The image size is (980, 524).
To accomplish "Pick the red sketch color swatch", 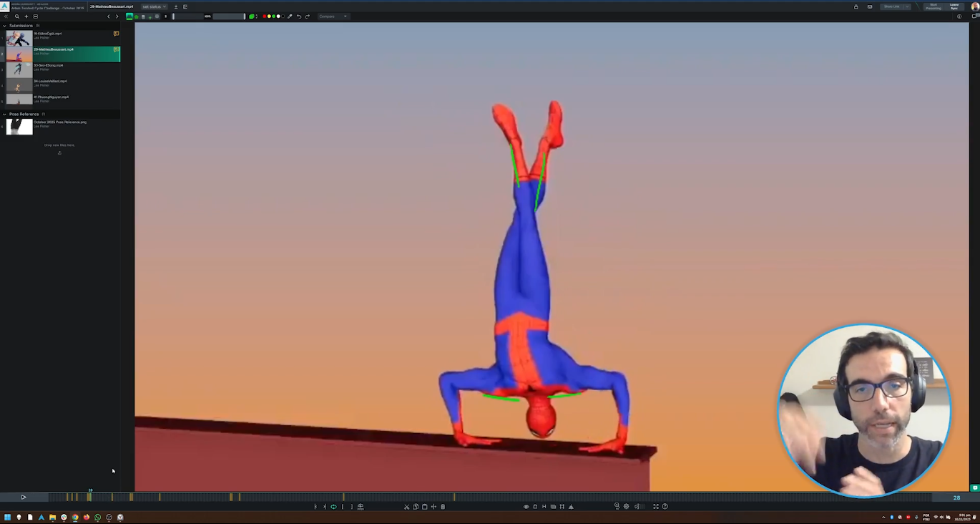I will pyautogui.click(x=265, y=16).
